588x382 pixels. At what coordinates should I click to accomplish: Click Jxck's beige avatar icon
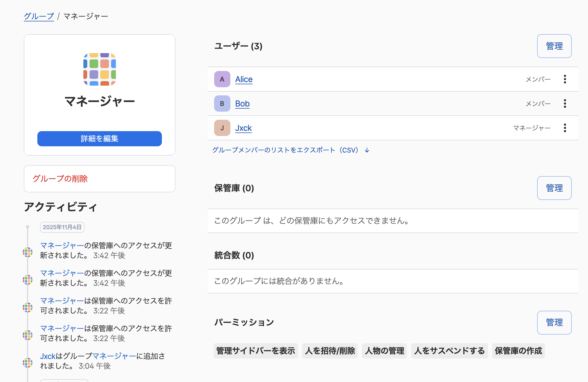pos(222,128)
